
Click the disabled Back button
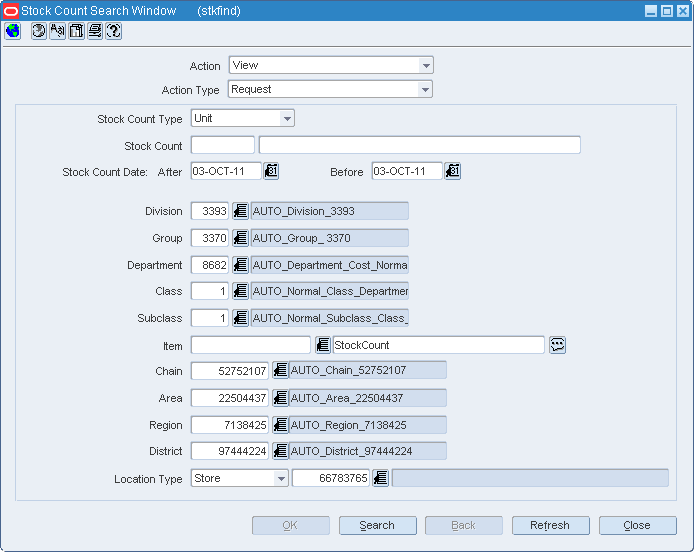coord(463,525)
